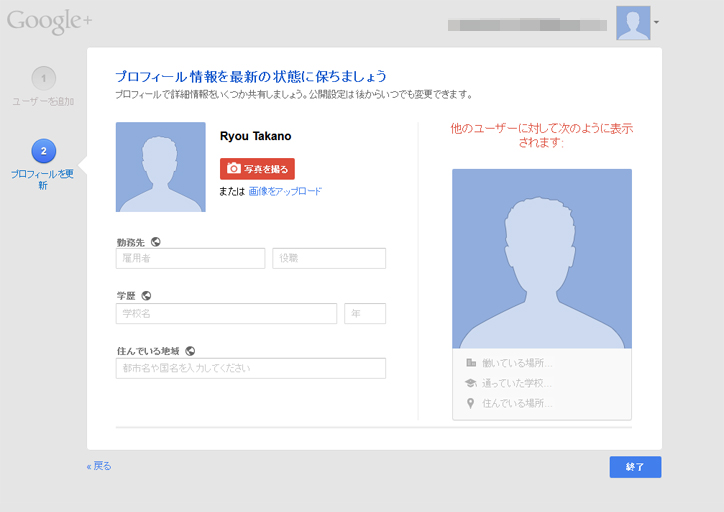The image size is (724, 512).
Task: Click the red 写真を撮る camera button
Action: [x=257, y=169]
